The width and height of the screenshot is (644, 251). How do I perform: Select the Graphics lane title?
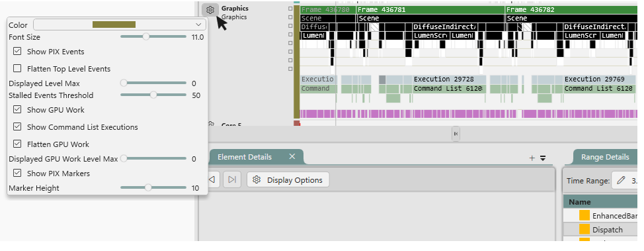point(235,8)
